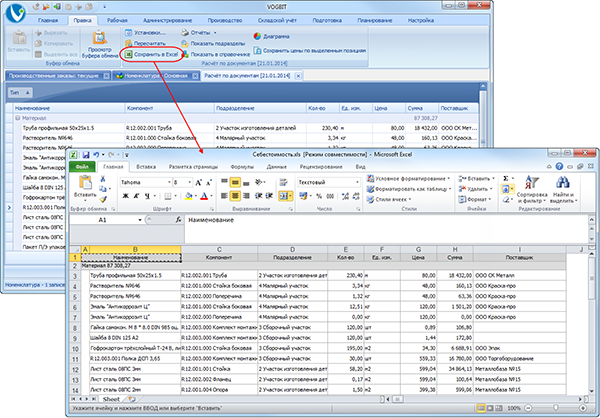The height and width of the screenshot is (418, 600).
Task: Click Save icon in Excel quick access toolbar
Action: click(x=86, y=155)
